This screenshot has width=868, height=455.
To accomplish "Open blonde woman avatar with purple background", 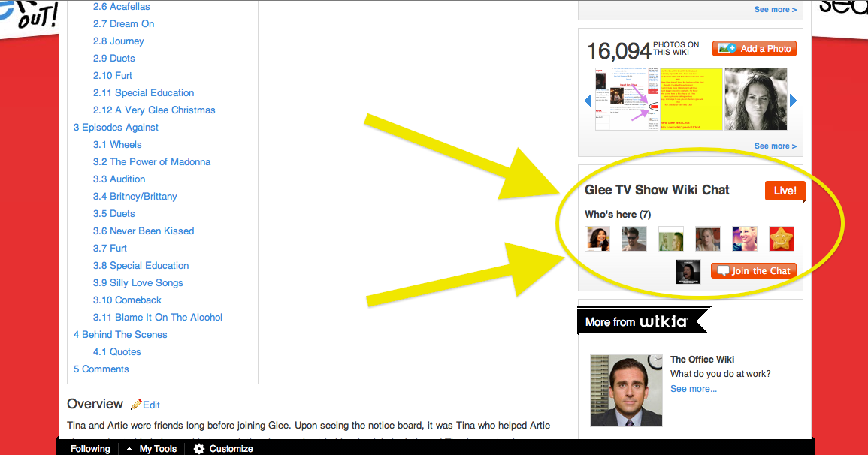I will [x=745, y=239].
